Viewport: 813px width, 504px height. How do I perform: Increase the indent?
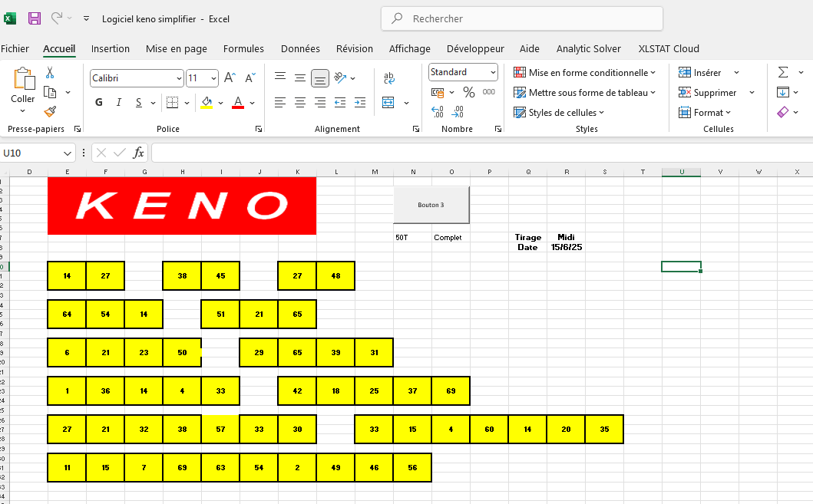click(360, 103)
